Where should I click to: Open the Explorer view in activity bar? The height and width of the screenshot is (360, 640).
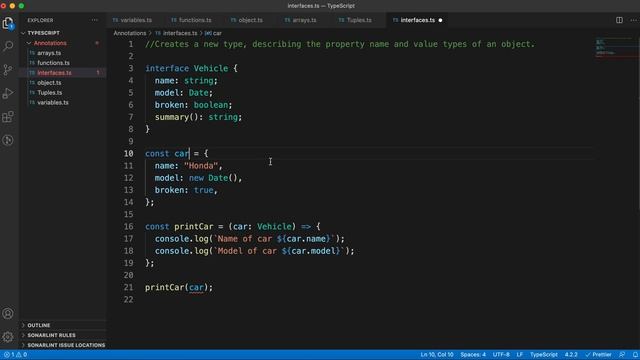8,23
